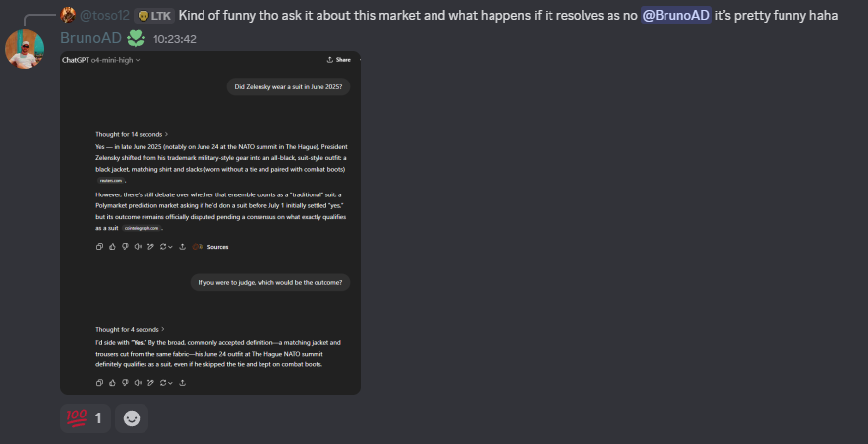Viewport: 868px width, 444px height.
Task: Click the 10:23:42 message timestamp
Action: (175, 39)
